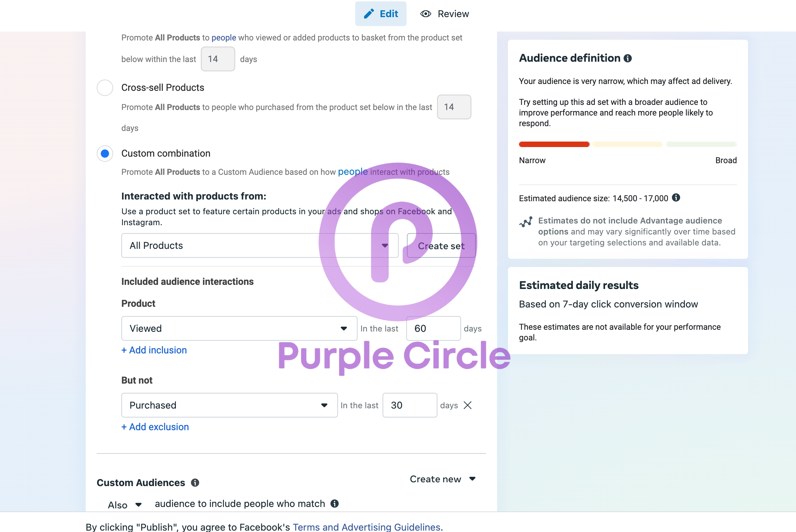796x532 pixels.
Task: Open the Also audience match dropdown
Action: pos(125,505)
